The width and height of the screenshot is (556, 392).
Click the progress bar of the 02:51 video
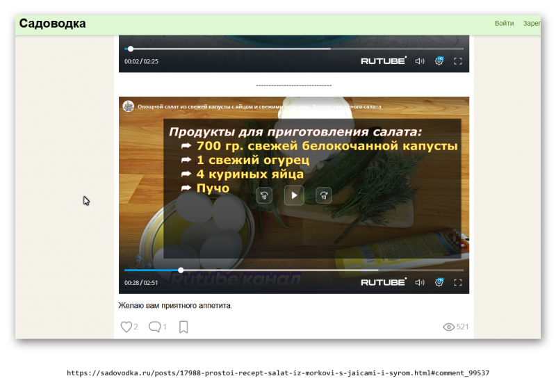point(293,270)
